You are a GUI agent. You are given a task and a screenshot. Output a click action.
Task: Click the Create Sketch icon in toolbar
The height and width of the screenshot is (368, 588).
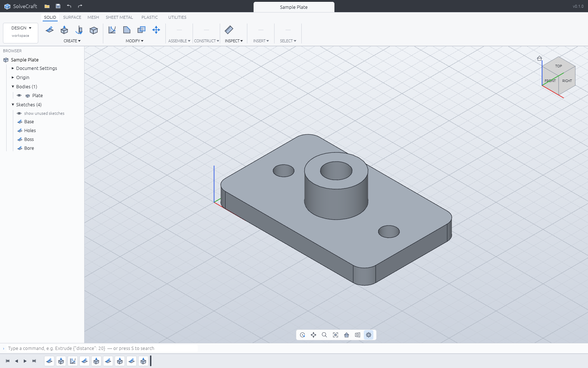(x=50, y=30)
